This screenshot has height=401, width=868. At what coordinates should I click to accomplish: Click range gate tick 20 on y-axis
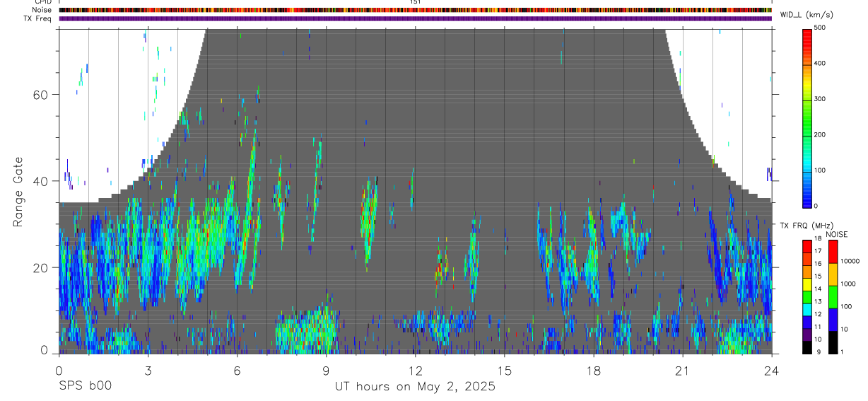[40, 267]
